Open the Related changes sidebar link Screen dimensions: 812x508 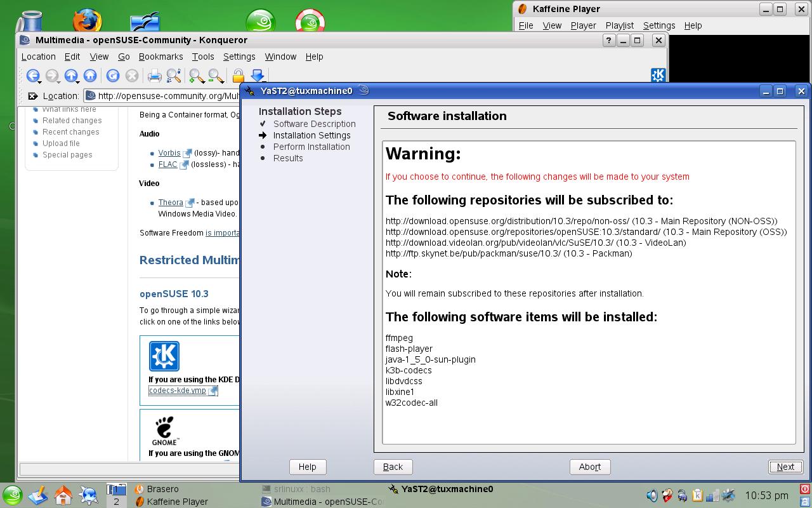click(x=72, y=121)
